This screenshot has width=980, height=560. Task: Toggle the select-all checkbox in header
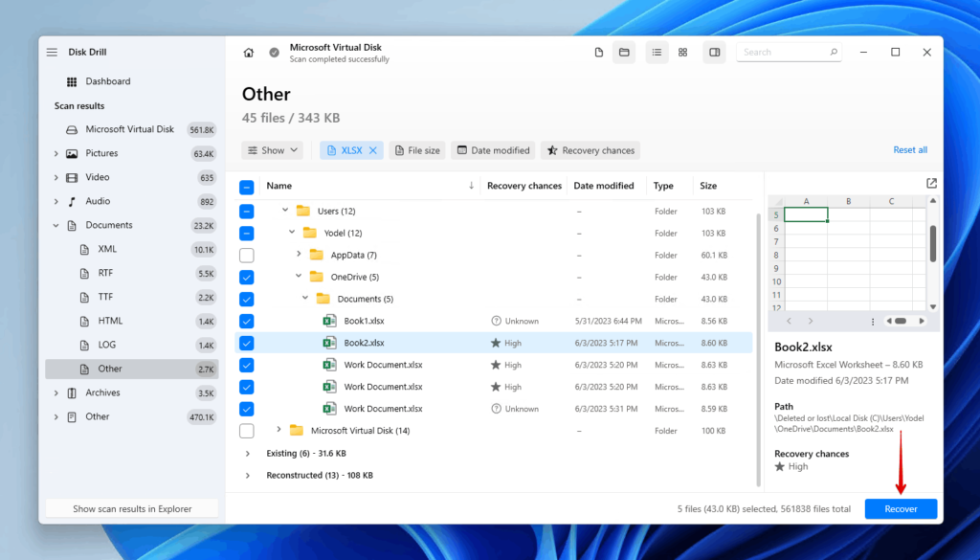tap(246, 186)
